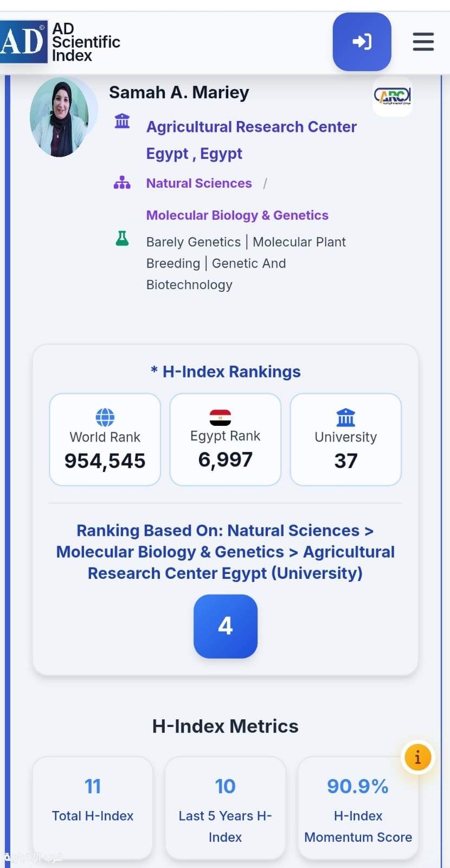Select the Natural Sciences category link
Screen dimensions: 450x868
[199, 183]
